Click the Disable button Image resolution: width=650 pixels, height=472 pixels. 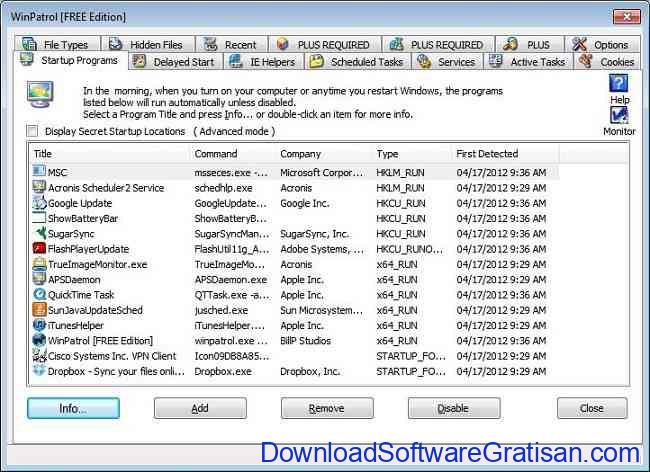click(x=454, y=408)
